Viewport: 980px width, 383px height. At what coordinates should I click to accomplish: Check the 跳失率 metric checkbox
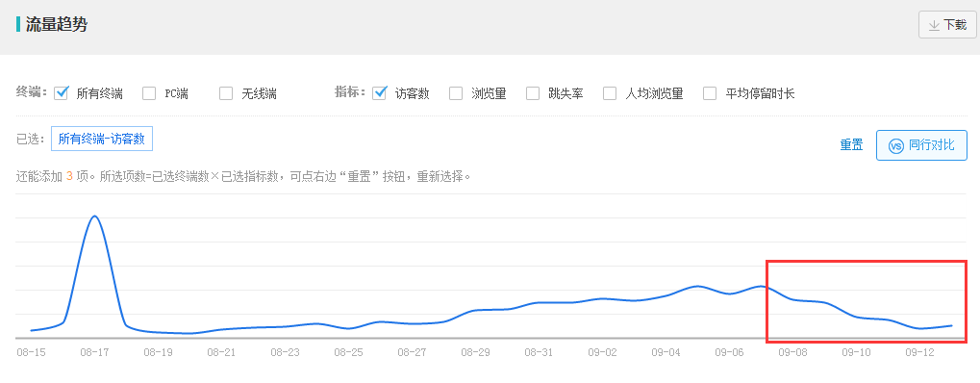[533, 93]
